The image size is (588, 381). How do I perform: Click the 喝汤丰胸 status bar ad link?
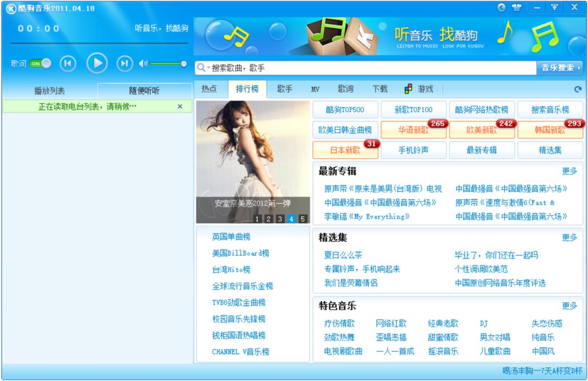[542, 371]
